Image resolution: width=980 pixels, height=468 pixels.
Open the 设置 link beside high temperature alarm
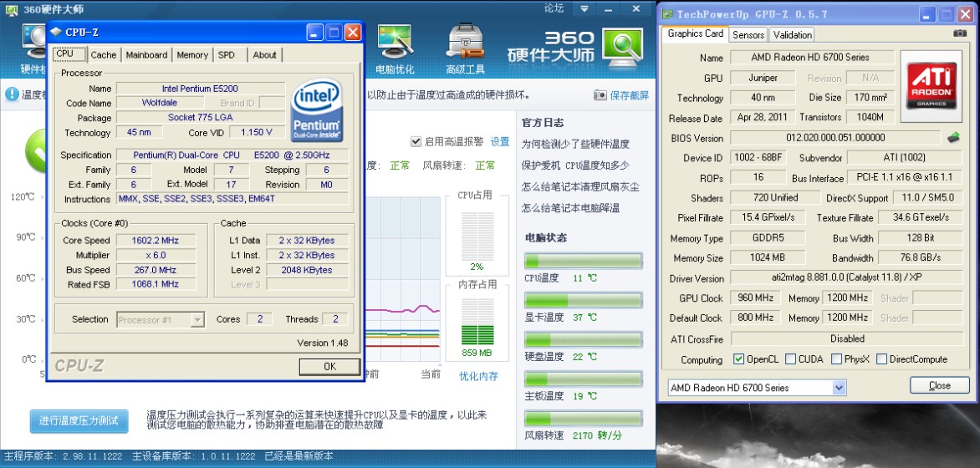point(499,142)
